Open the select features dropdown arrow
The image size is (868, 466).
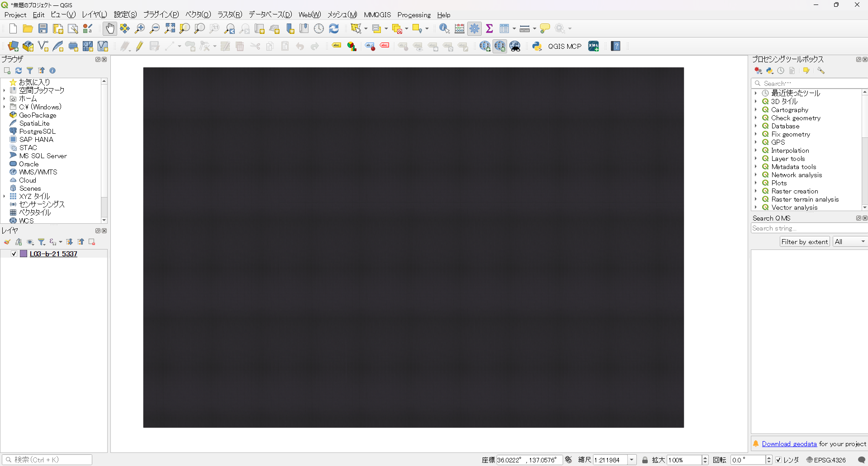(366, 29)
